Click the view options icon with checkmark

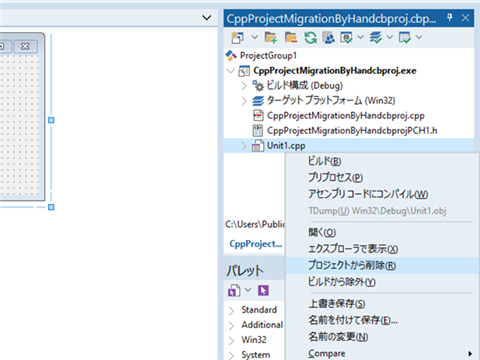(x=346, y=37)
